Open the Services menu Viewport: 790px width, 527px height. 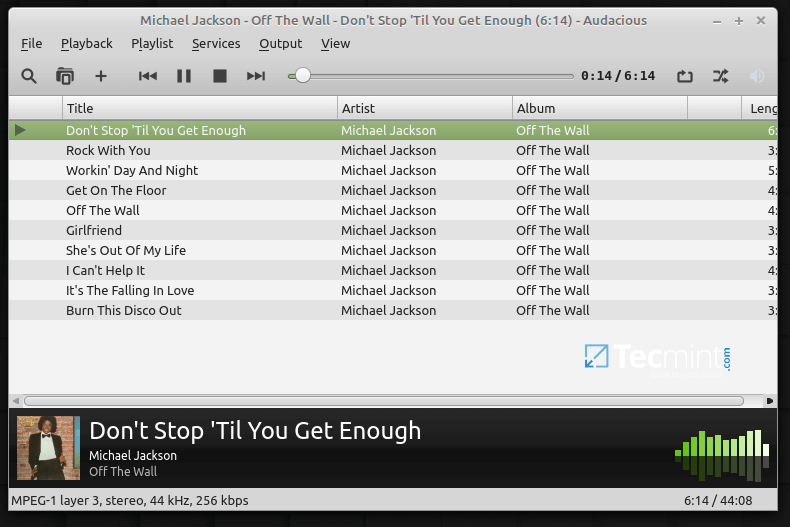(x=216, y=44)
